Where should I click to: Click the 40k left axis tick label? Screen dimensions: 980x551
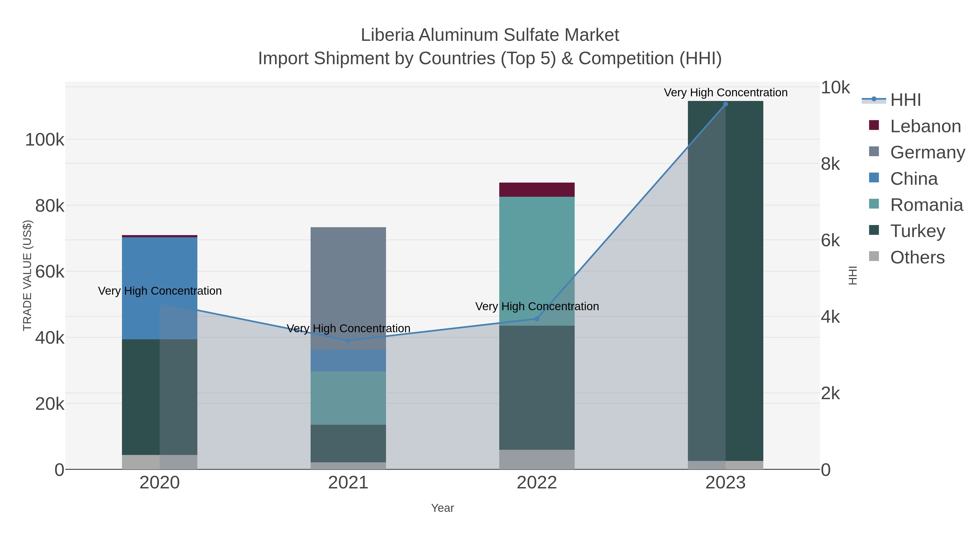pyautogui.click(x=50, y=338)
